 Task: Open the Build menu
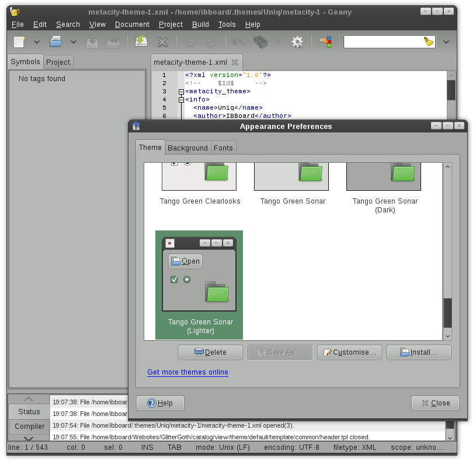pos(200,25)
